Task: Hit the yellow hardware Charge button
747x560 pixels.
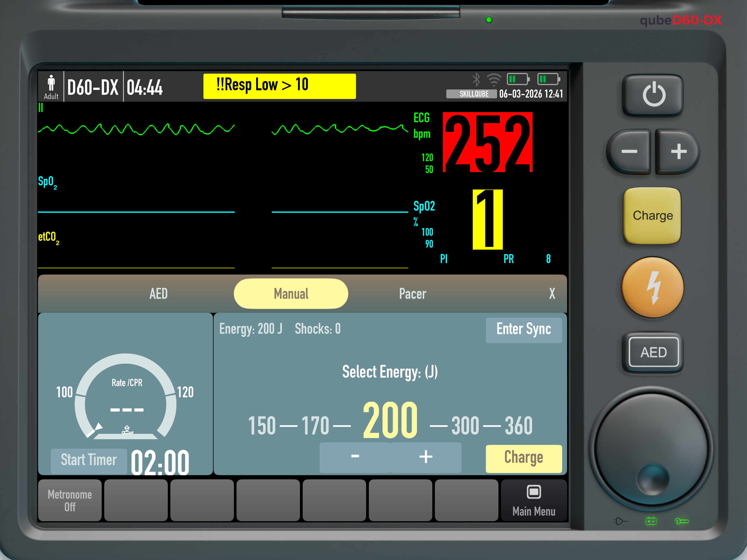Action: pos(652,215)
